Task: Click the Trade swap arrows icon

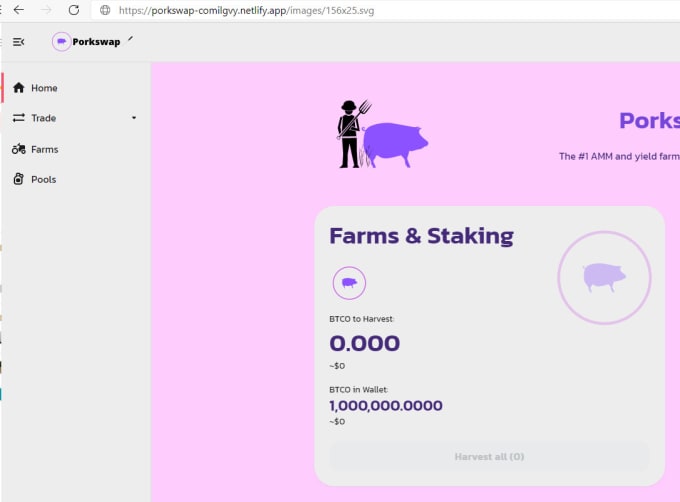Action: coord(19,118)
